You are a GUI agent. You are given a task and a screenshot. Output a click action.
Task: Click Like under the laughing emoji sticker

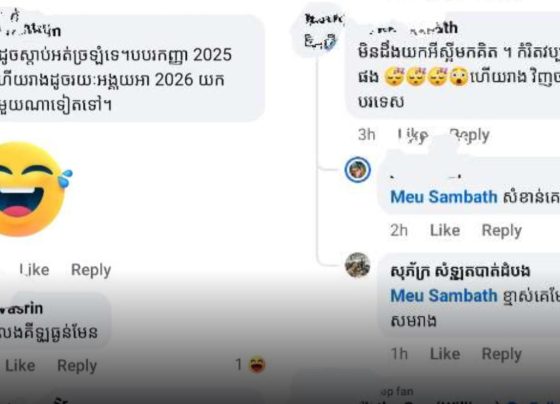(x=34, y=270)
